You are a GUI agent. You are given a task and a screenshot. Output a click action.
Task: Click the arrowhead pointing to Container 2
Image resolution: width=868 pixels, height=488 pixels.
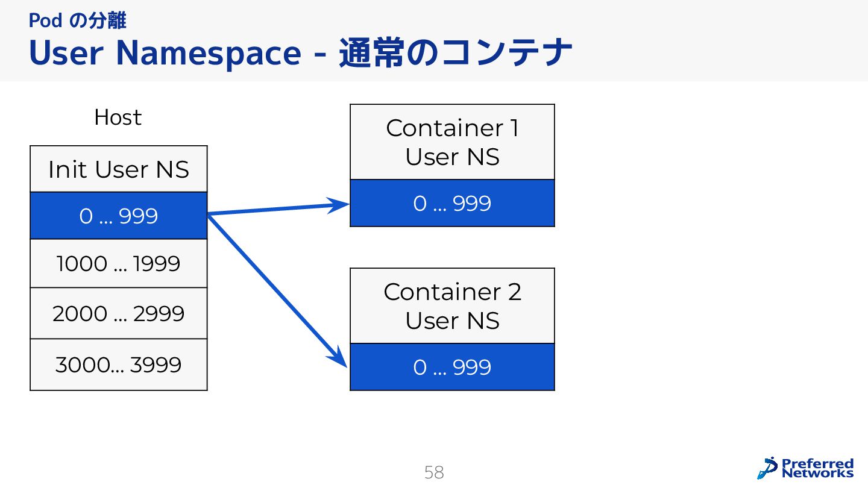click(339, 358)
